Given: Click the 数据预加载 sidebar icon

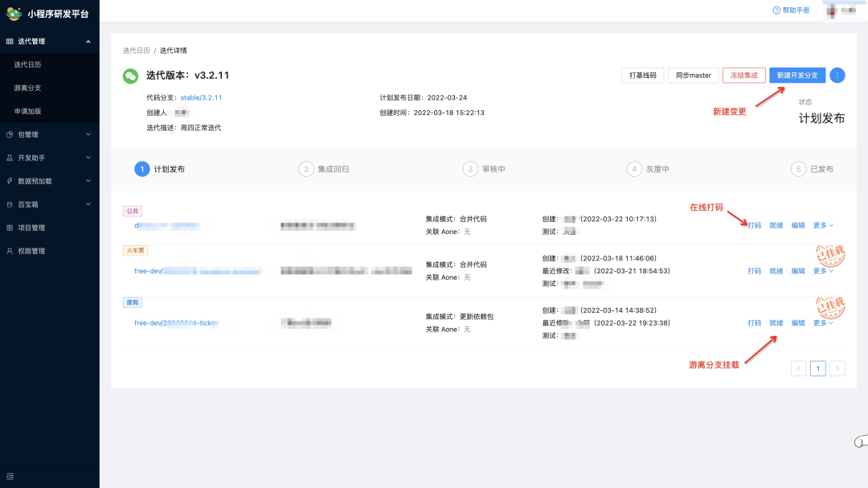Looking at the screenshot, I should pos(12,181).
